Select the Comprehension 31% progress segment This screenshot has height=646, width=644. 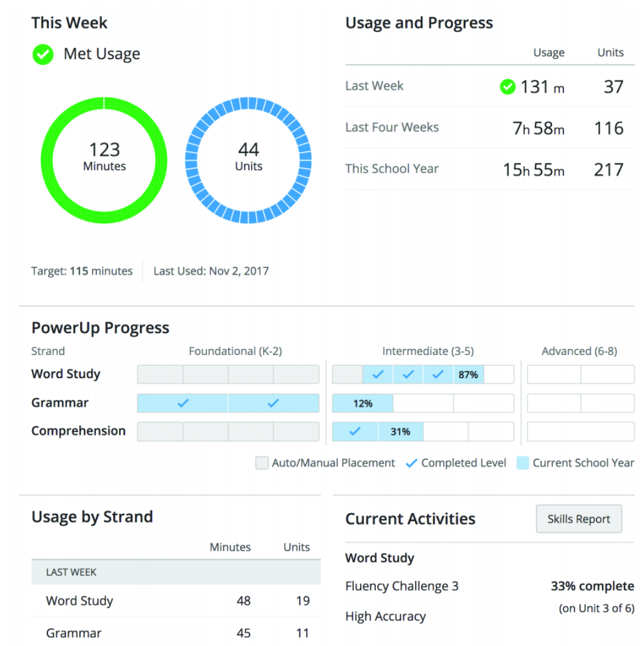(400, 432)
